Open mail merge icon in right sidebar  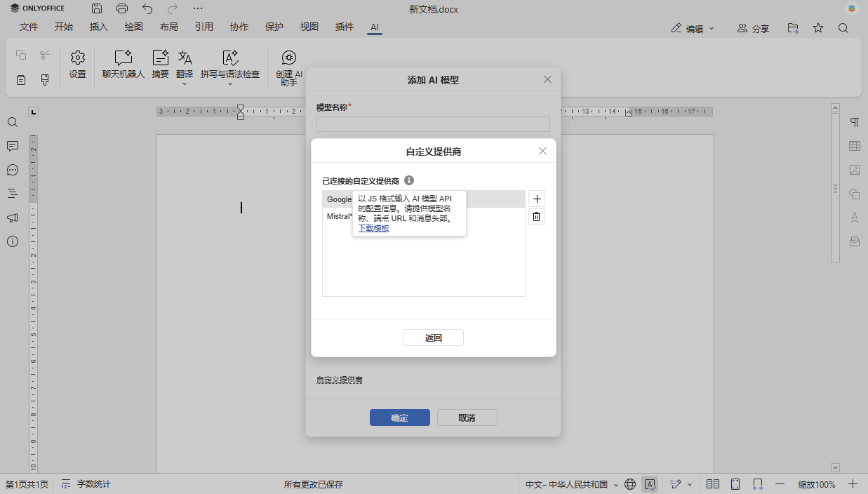[x=855, y=241]
